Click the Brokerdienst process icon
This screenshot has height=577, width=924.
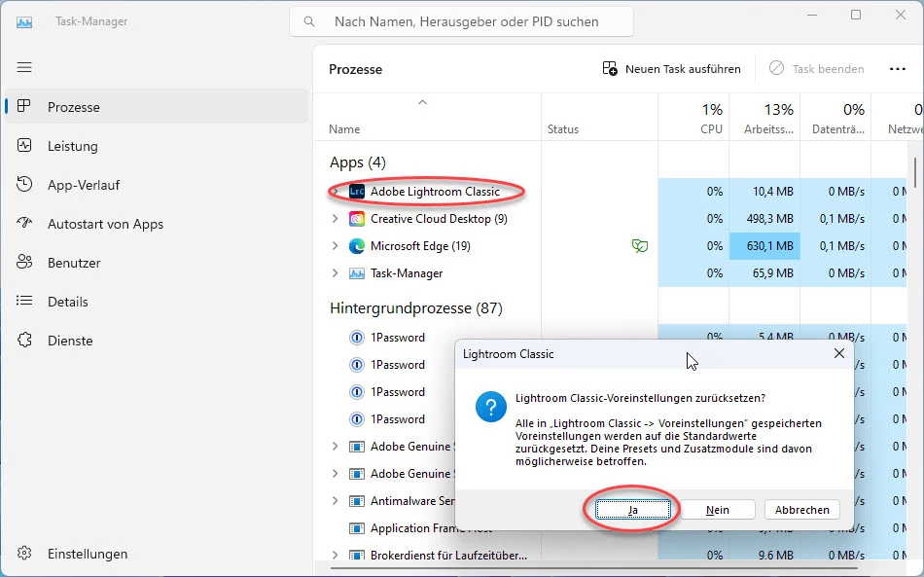coord(357,556)
